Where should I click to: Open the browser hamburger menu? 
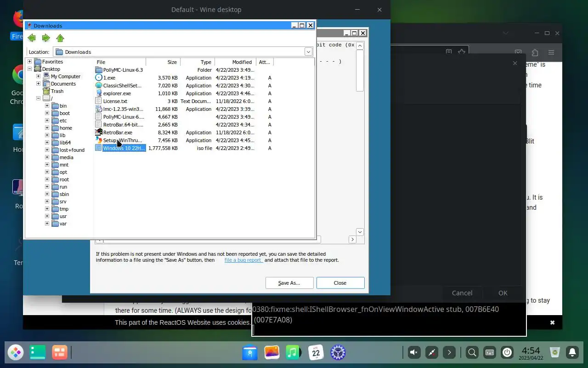pos(551,52)
